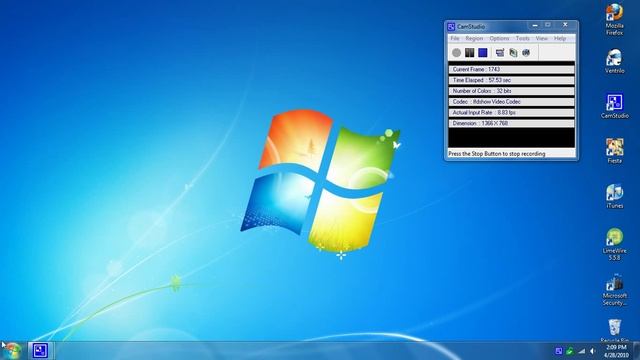Viewport: 640px width, 360px height.
Task: Click the Record to AVI/SWF toggle icon
Action: [x=513, y=53]
